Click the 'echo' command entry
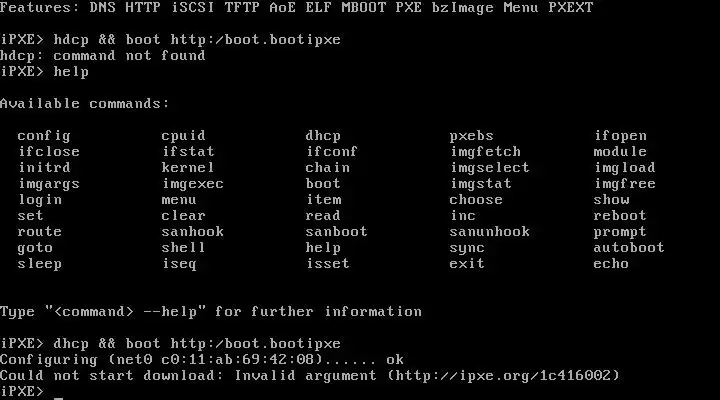The height and width of the screenshot is (400, 720). [x=611, y=264]
